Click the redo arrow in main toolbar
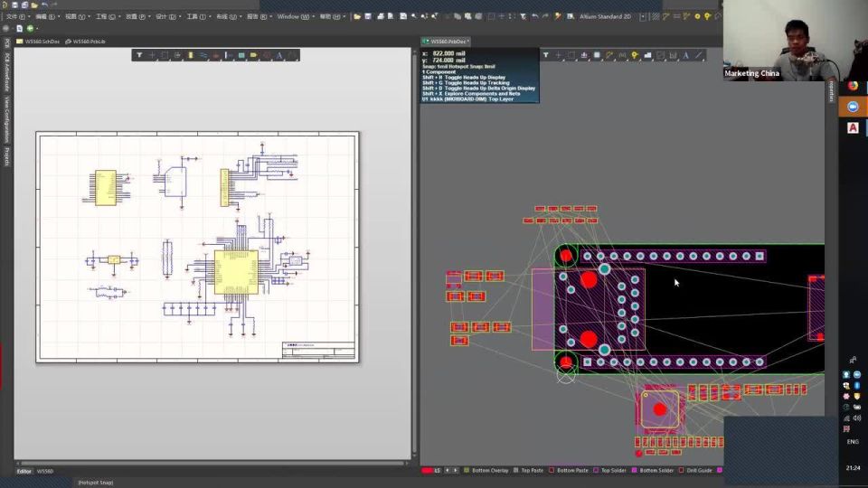Image resolution: width=868 pixels, height=488 pixels. (x=545, y=16)
